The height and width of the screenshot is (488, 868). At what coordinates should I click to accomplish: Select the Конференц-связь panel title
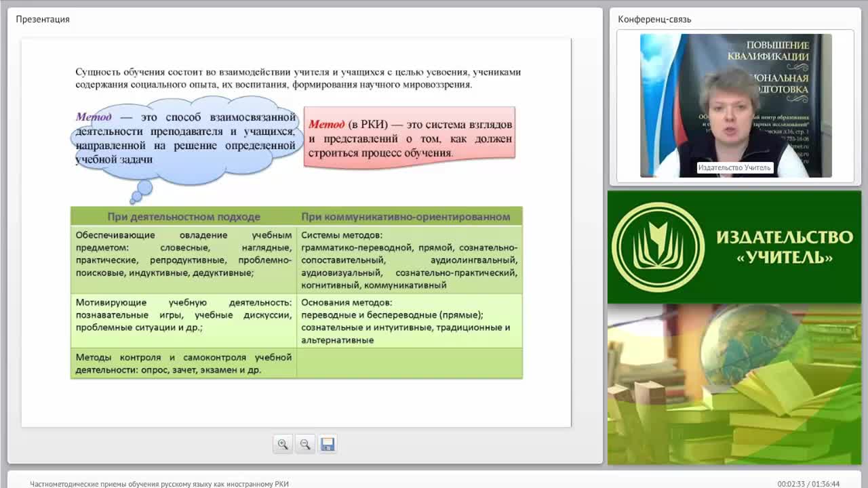pos(654,19)
